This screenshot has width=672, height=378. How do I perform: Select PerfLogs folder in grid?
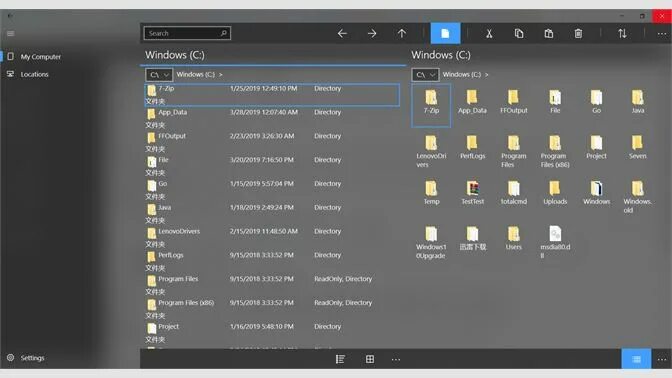click(472, 147)
